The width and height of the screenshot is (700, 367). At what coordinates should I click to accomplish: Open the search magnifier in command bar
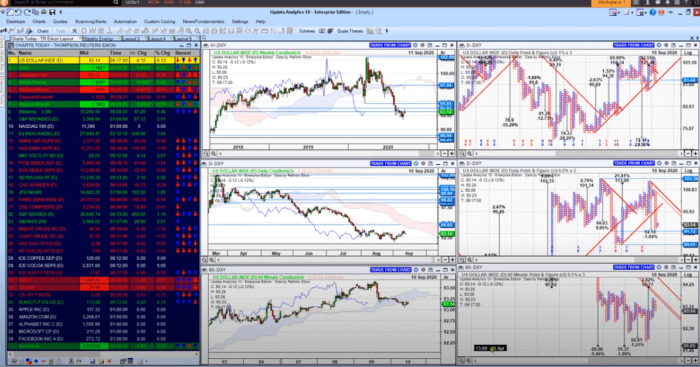coord(116,2)
